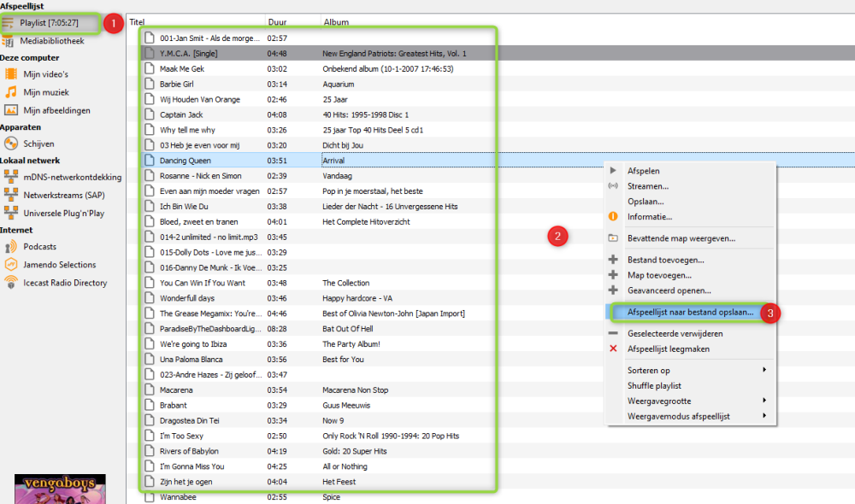
Task: Select the Barbie Girl track row
Action: click(x=176, y=84)
